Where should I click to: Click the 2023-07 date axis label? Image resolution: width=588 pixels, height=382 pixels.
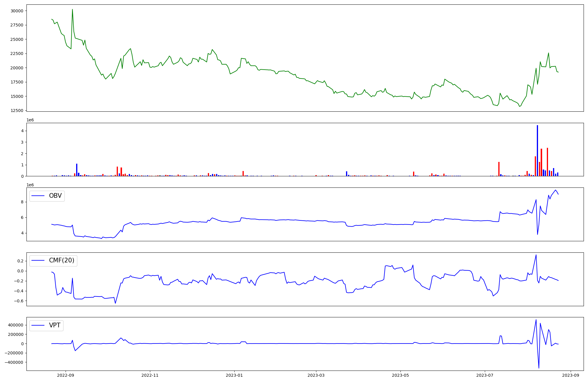click(x=485, y=375)
